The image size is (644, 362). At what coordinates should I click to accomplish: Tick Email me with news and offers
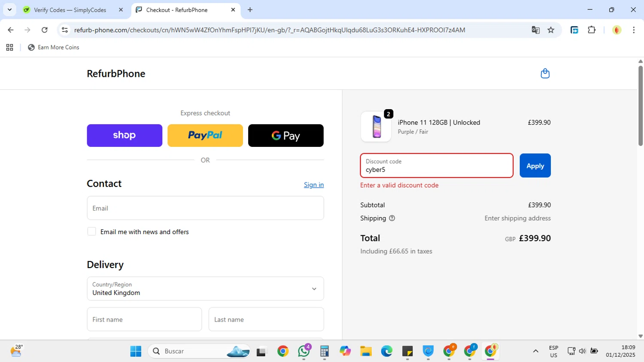click(91, 231)
